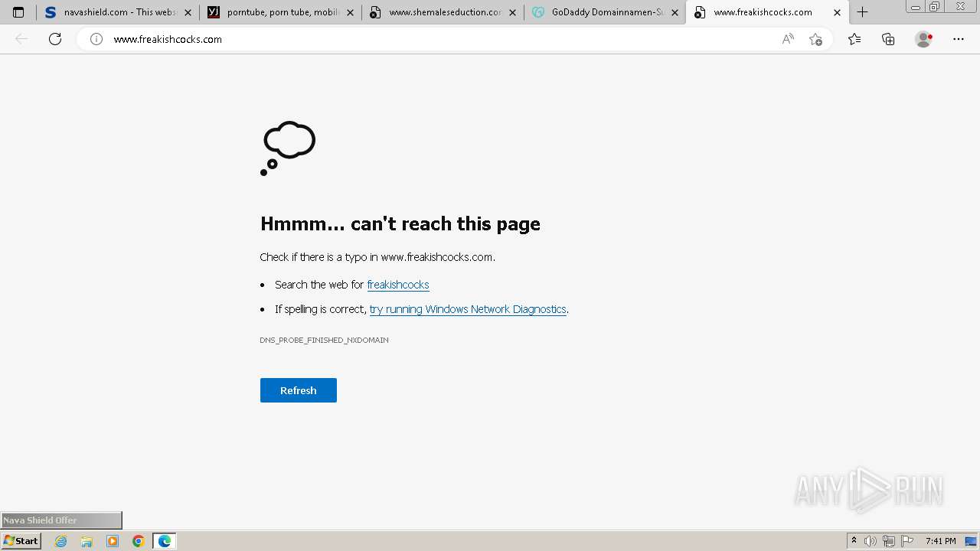Select Microsoft Edge taskbar icon

point(165,541)
